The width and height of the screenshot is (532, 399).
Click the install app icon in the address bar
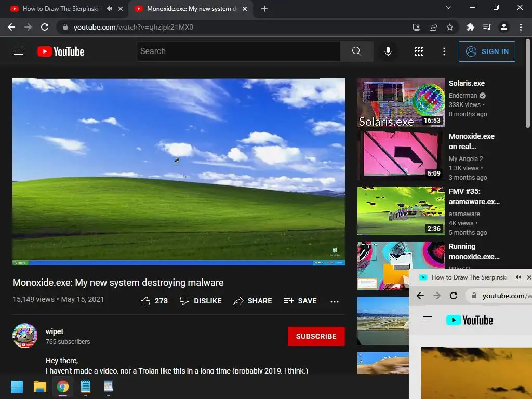[416, 27]
